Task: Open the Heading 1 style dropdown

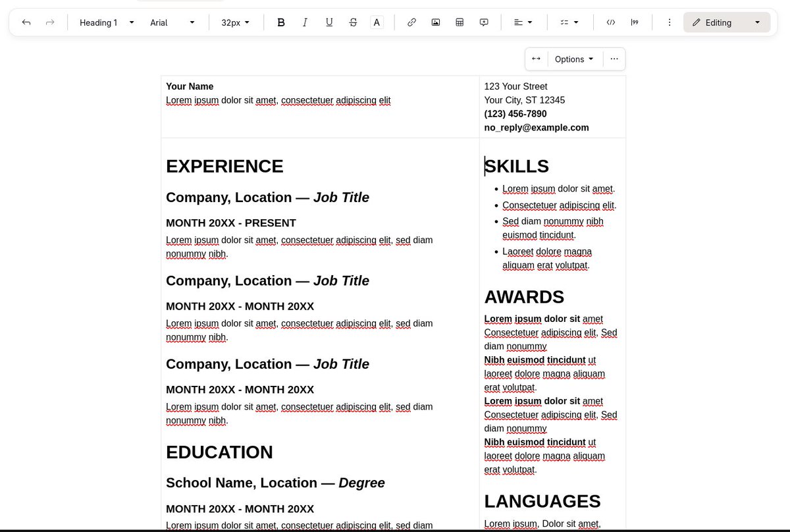Action: 107,22
